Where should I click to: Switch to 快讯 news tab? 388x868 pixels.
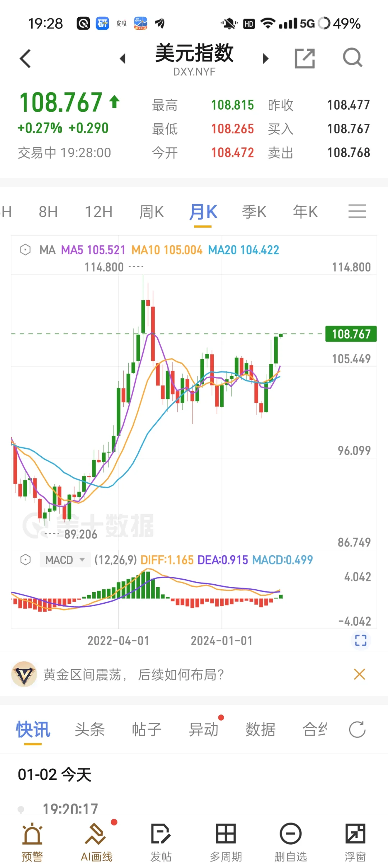pyautogui.click(x=33, y=730)
